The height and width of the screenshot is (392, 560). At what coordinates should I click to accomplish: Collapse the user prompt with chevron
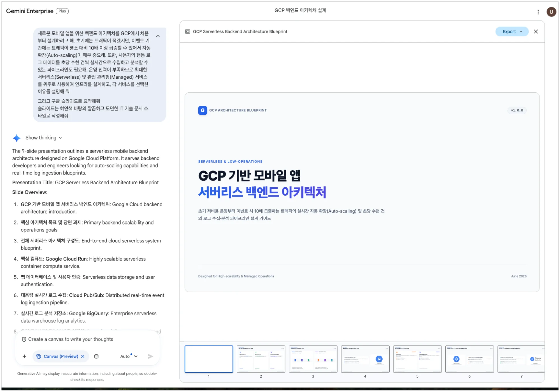point(158,36)
